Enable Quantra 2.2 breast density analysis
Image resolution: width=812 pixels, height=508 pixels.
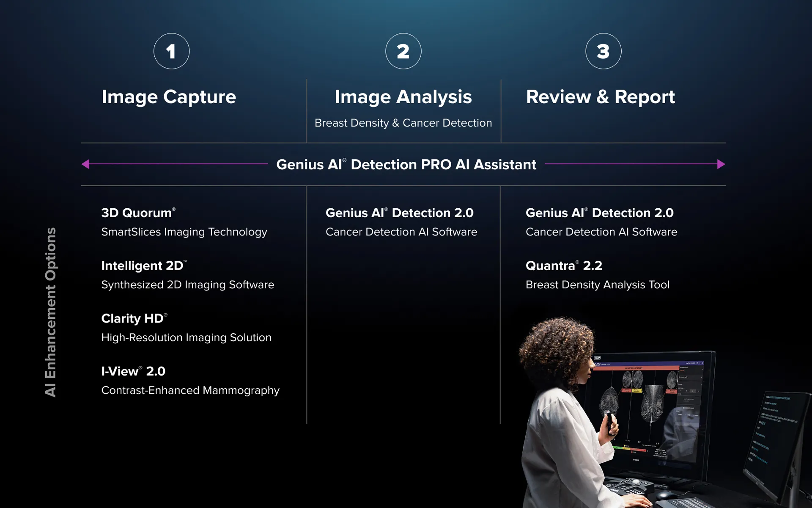(563, 266)
